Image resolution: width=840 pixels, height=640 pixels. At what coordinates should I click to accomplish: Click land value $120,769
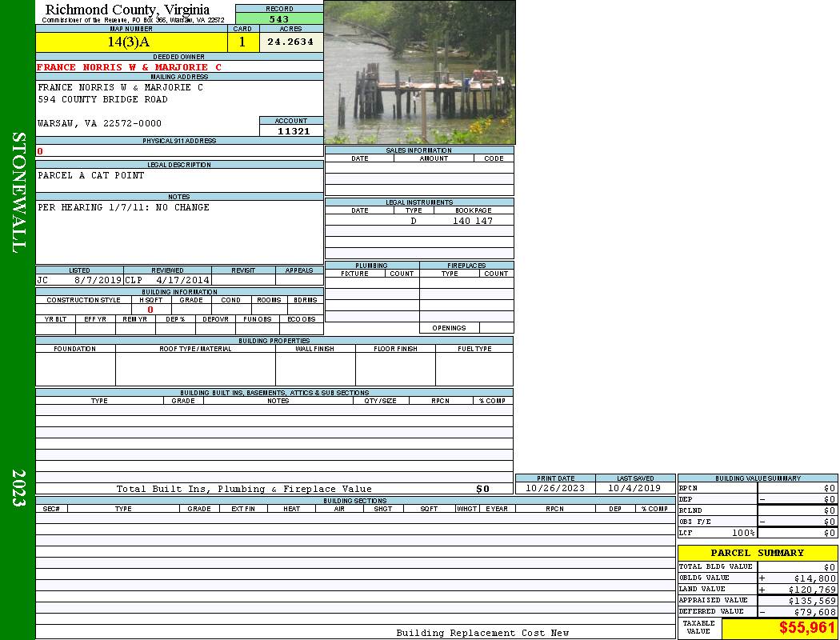click(x=812, y=590)
